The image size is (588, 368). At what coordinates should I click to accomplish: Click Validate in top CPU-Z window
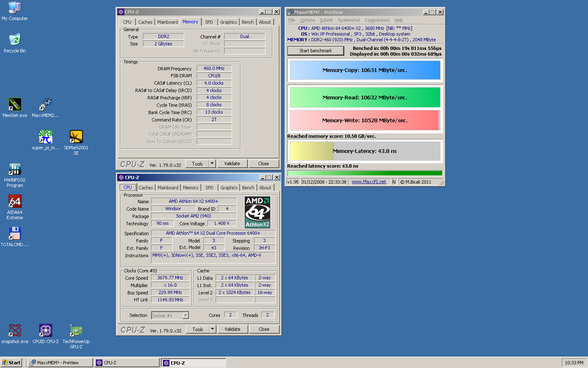click(232, 164)
